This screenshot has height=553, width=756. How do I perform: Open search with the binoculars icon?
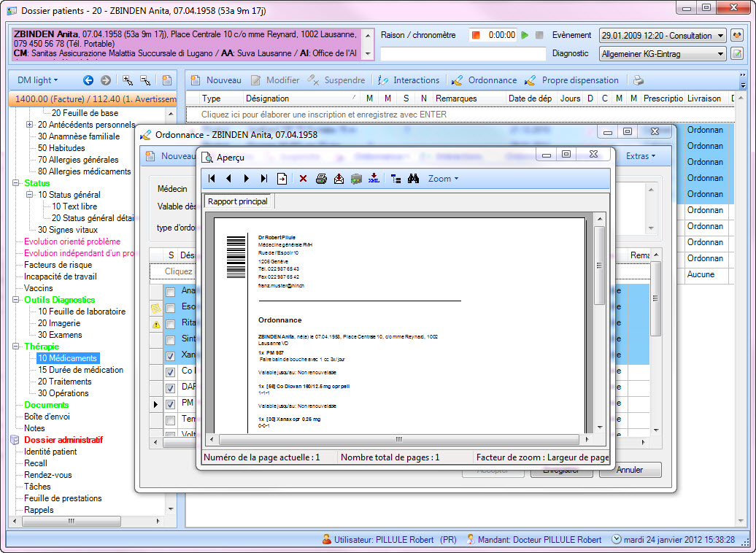pos(413,179)
